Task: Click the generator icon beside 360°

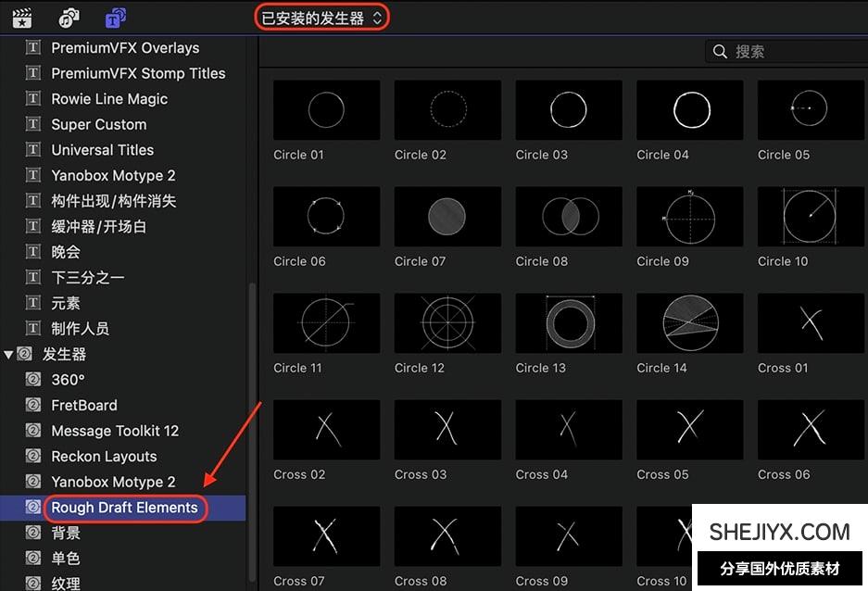Action: tap(34, 380)
